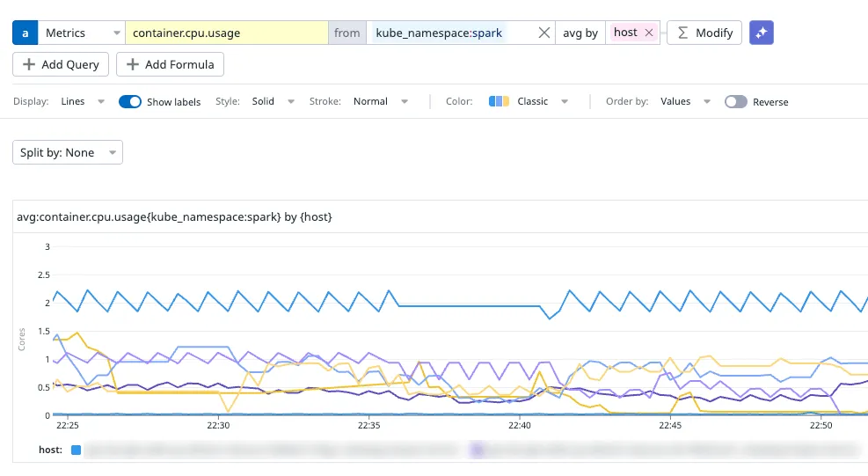Click the 22:25 time axis label
Image resolution: width=868 pixels, height=476 pixels.
(68, 426)
